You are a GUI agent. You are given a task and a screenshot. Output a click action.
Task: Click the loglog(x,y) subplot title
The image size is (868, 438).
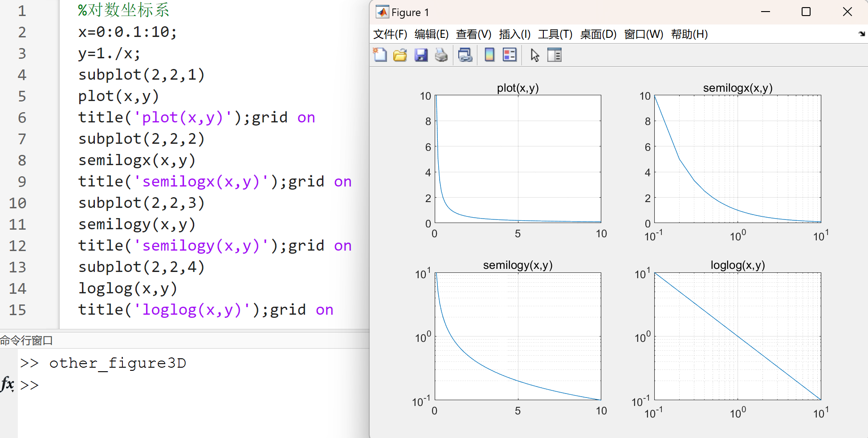click(738, 265)
